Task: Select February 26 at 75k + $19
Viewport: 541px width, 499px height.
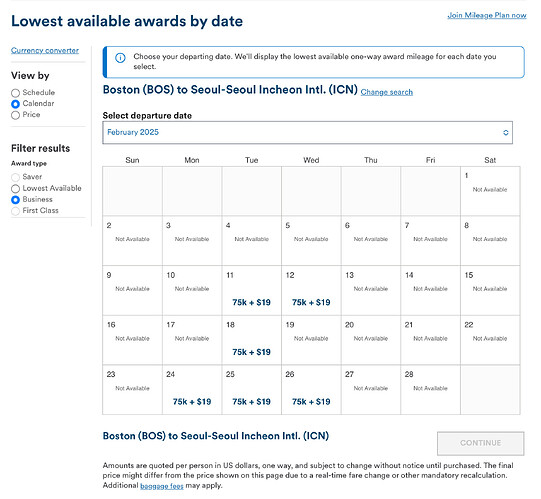Action: click(311, 402)
